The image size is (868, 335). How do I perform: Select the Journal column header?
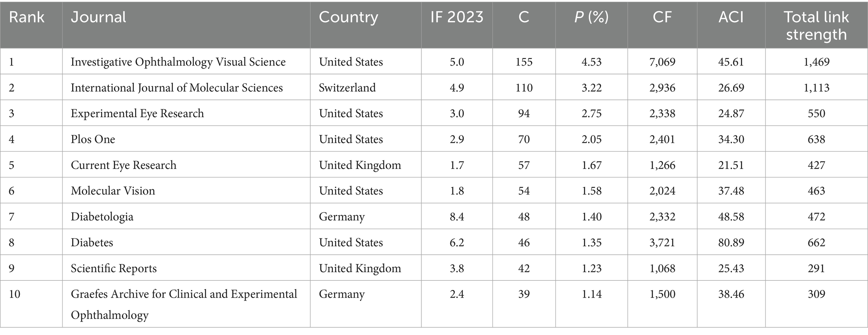click(x=98, y=17)
